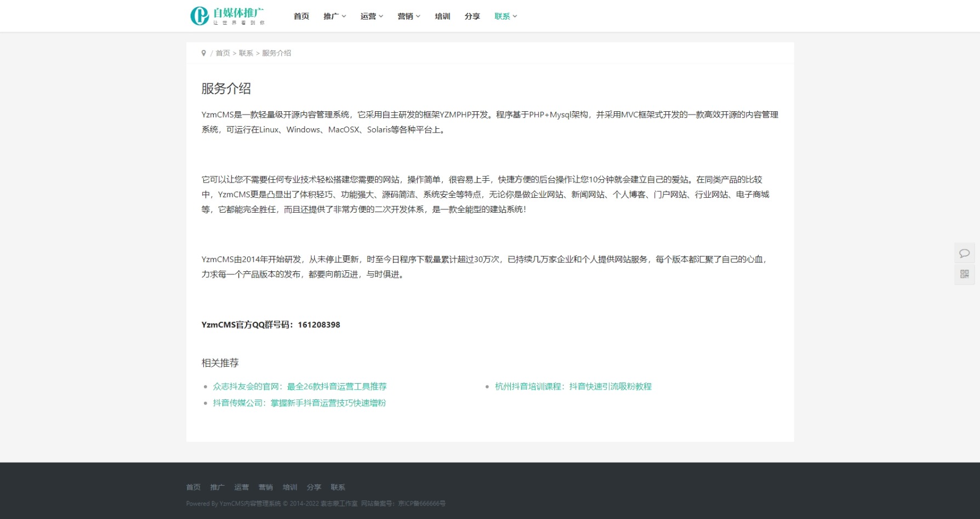Viewport: 980px width, 519px height.
Task: Open article 抖音传媒公司 recommendation link
Action: (299, 403)
